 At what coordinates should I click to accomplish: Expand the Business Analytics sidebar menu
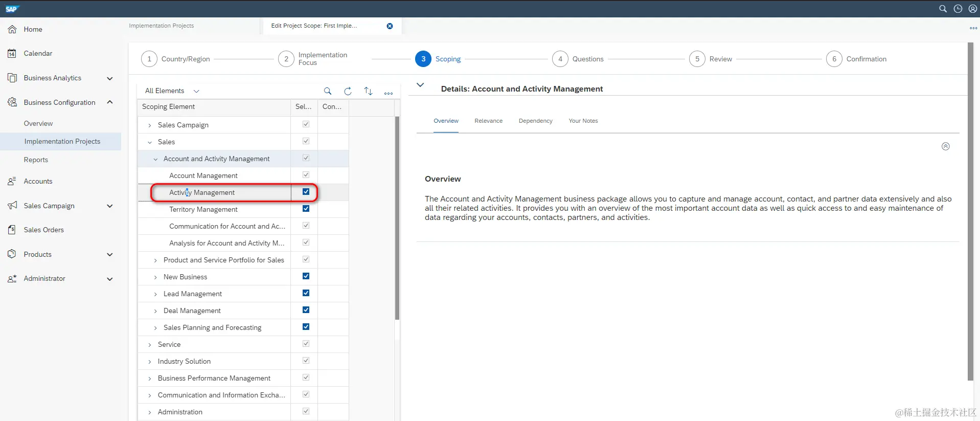[109, 78]
